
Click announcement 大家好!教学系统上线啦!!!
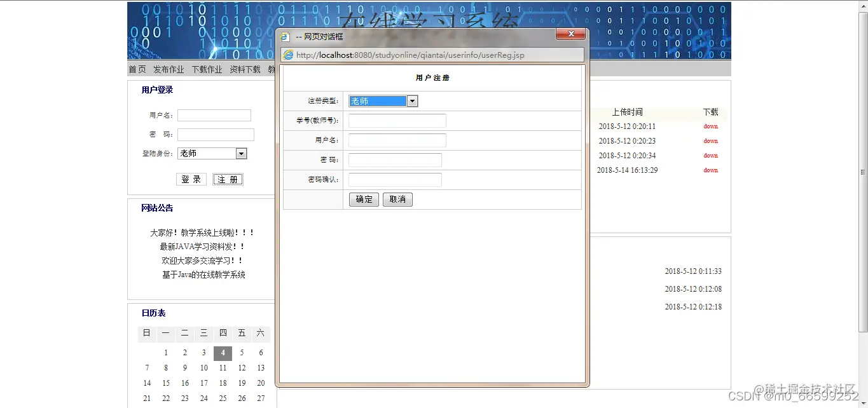coord(203,233)
